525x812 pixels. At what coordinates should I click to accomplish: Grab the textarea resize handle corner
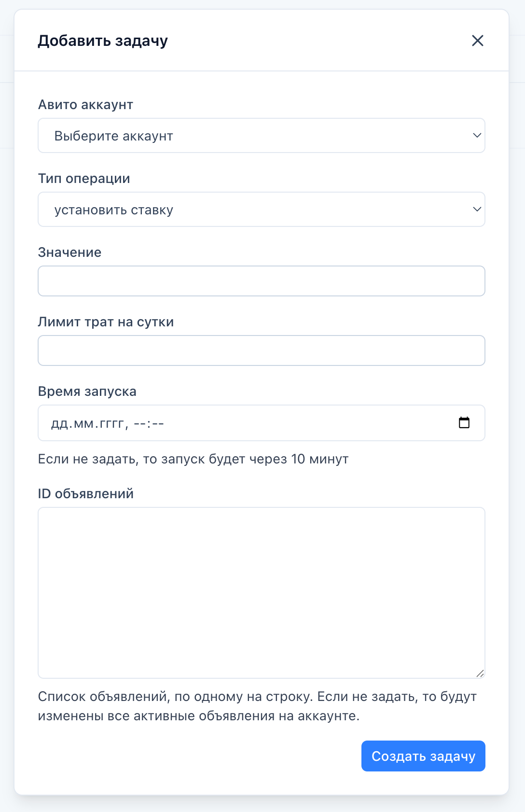480,673
